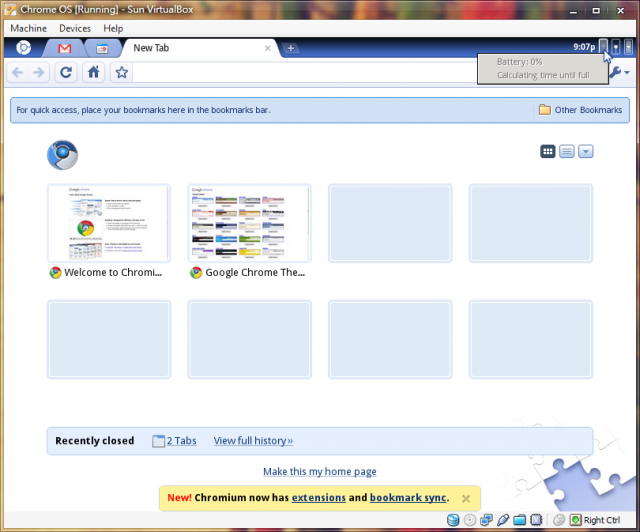Click the VirtualBox virtualization status icon

pos(536,520)
